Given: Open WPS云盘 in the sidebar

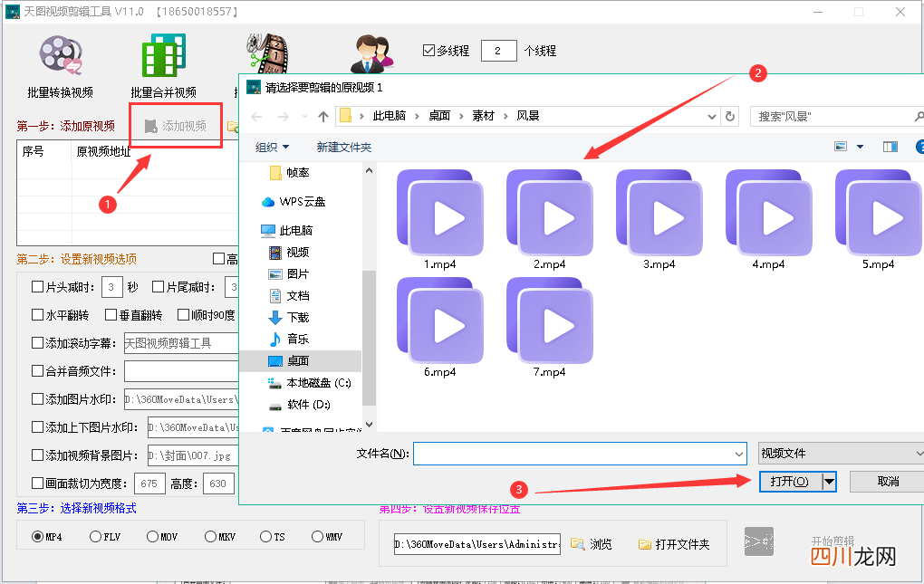Looking at the screenshot, I should tap(294, 201).
